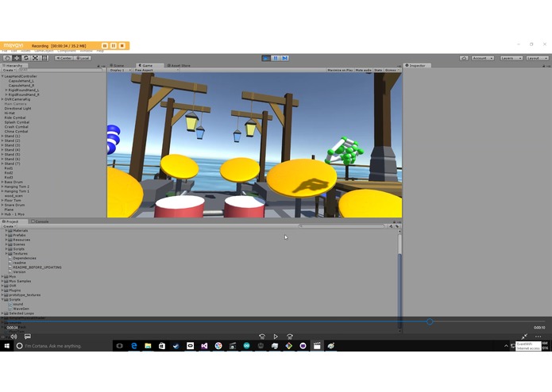Image resolution: width=552 pixels, height=392 pixels.
Task: Toggle the Stats overlay in Game view
Action: 378,70
